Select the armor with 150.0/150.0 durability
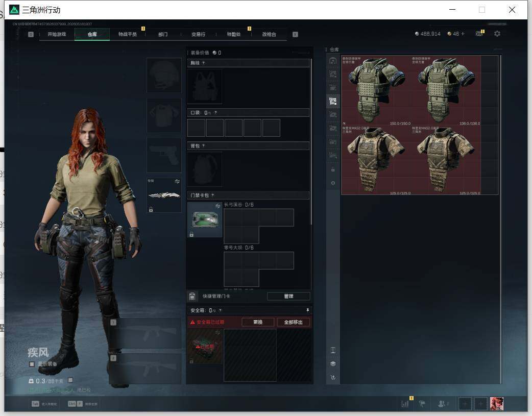Image resolution: width=532 pixels, height=416 pixels. [376, 90]
